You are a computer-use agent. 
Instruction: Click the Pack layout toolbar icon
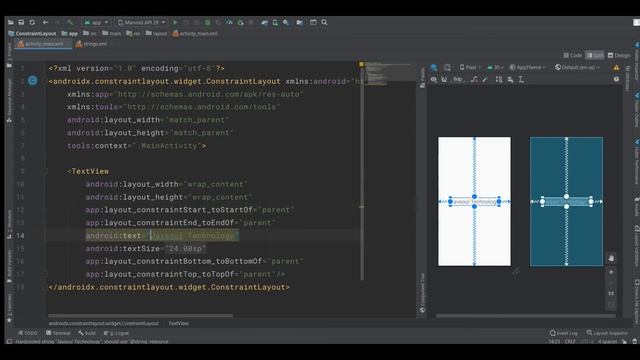pos(499,79)
